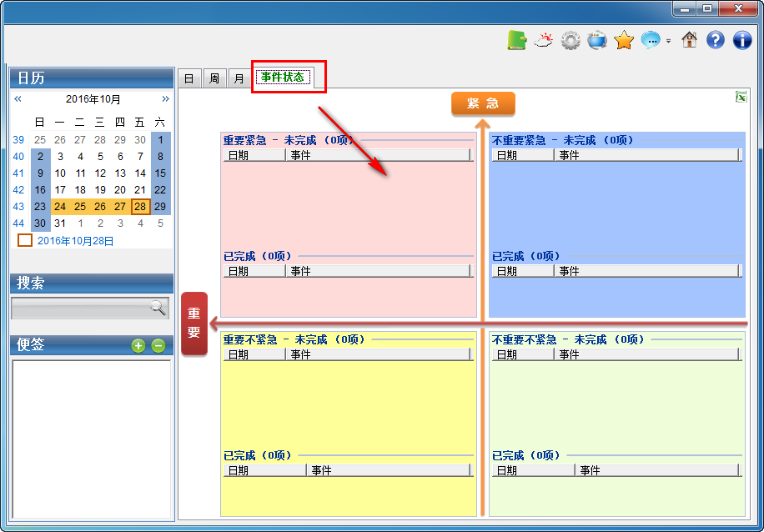Select week number 39 in calendar
The height and width of the screenshot is (532, 764).
pyautogui.click(x=18, y=140)
